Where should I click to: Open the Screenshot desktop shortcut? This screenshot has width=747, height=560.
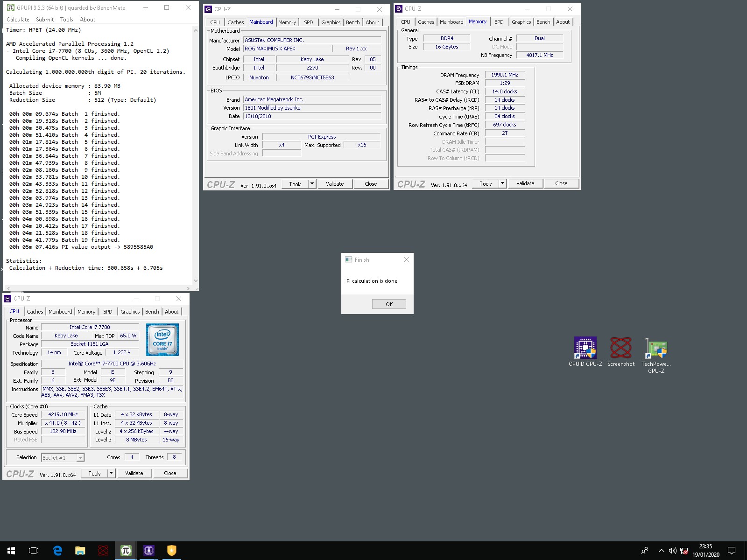point(621,351)
